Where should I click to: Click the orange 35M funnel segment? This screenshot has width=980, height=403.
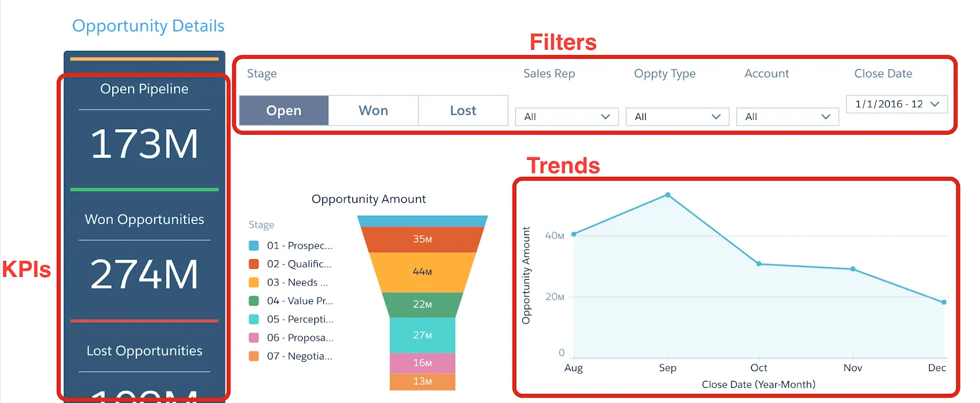coord(423,239)
